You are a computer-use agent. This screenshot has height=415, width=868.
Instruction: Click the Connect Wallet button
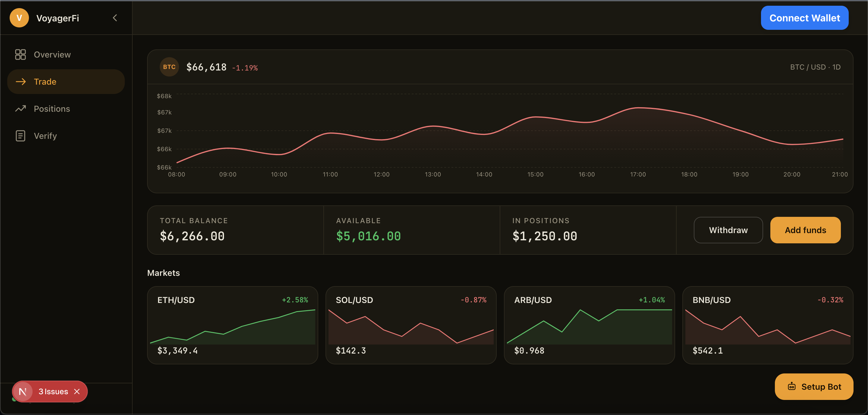point(804,18)
